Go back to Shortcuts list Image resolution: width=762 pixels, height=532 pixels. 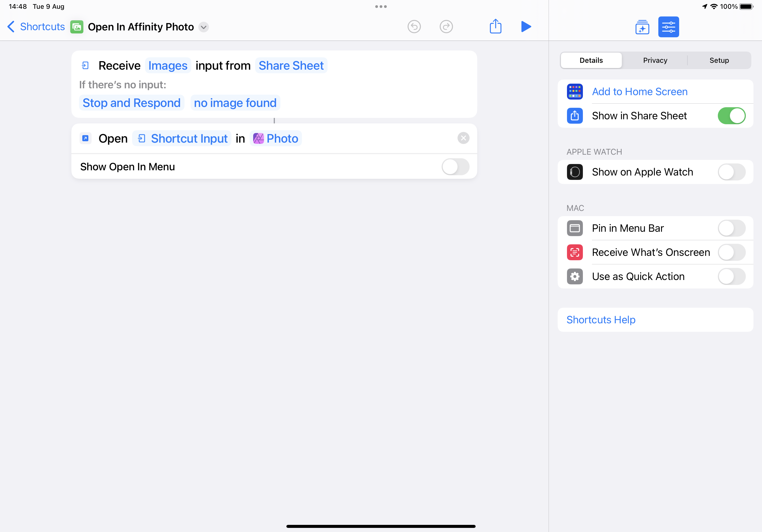pyautogui.click(x=36, y=27)
